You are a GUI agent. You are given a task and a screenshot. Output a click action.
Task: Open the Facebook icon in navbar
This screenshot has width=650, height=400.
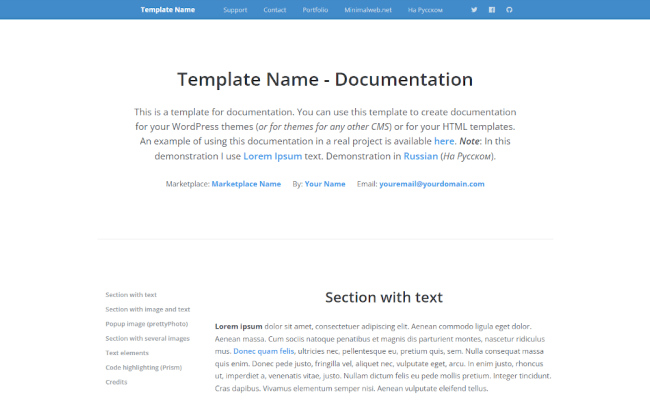(492, 10)
